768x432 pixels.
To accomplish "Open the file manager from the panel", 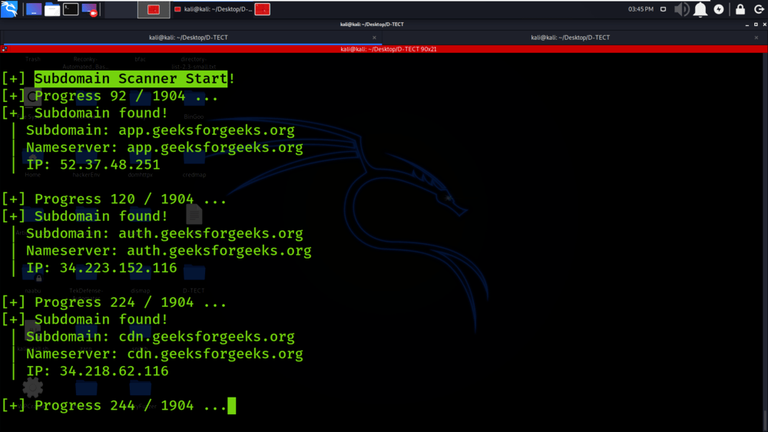I will coord(52,9).
